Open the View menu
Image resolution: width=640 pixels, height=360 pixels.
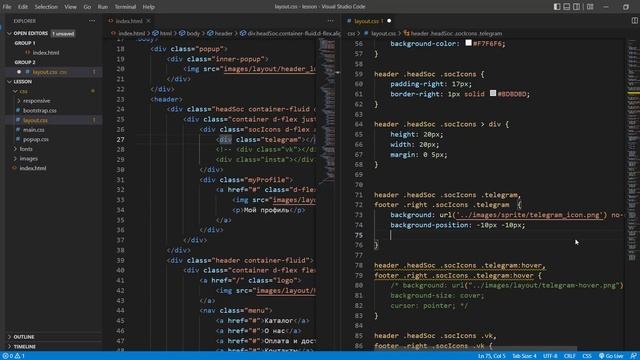(70, 7)
